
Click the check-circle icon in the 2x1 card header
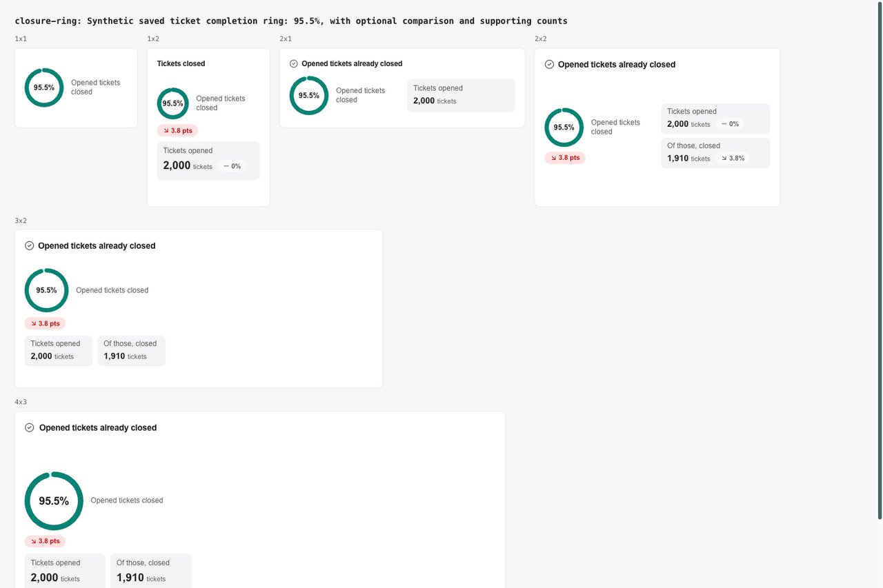(294, 63)
